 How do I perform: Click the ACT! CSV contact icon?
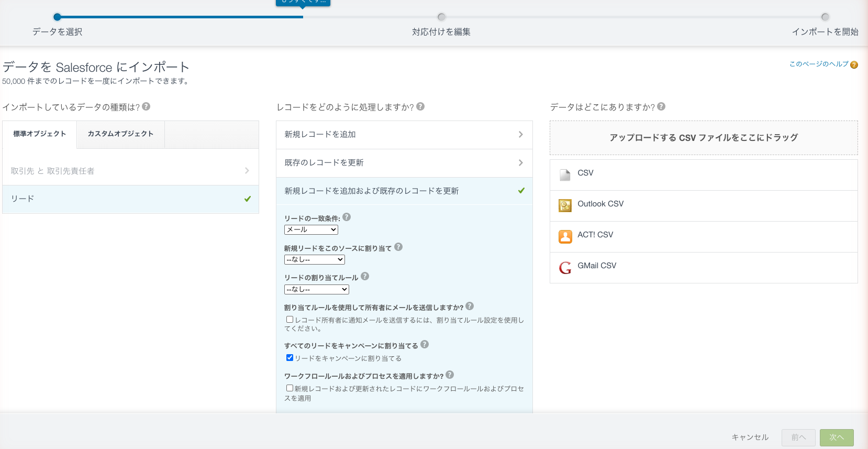tap(565, 237)
